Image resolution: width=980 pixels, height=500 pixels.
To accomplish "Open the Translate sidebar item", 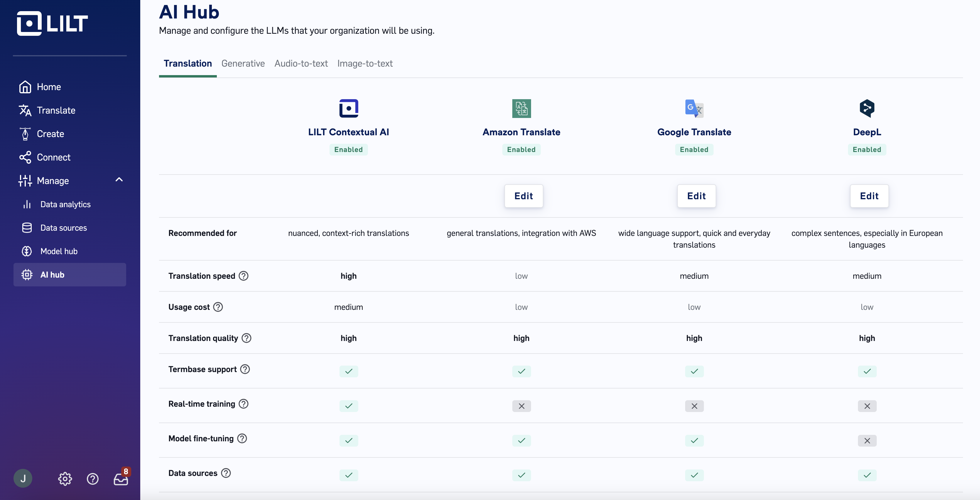I will point(47,110).
